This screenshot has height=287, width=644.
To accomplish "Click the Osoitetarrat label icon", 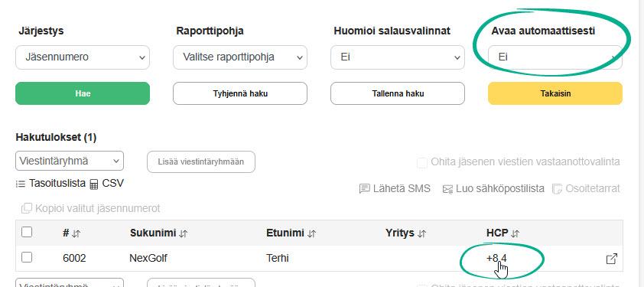I will point(558,189).
